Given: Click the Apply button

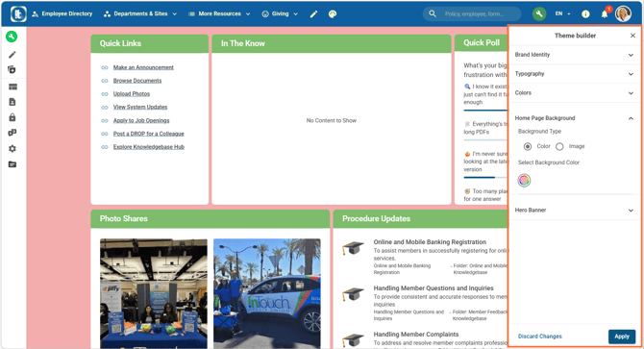Looking at the screenshot, I should (x=622, y=337).
